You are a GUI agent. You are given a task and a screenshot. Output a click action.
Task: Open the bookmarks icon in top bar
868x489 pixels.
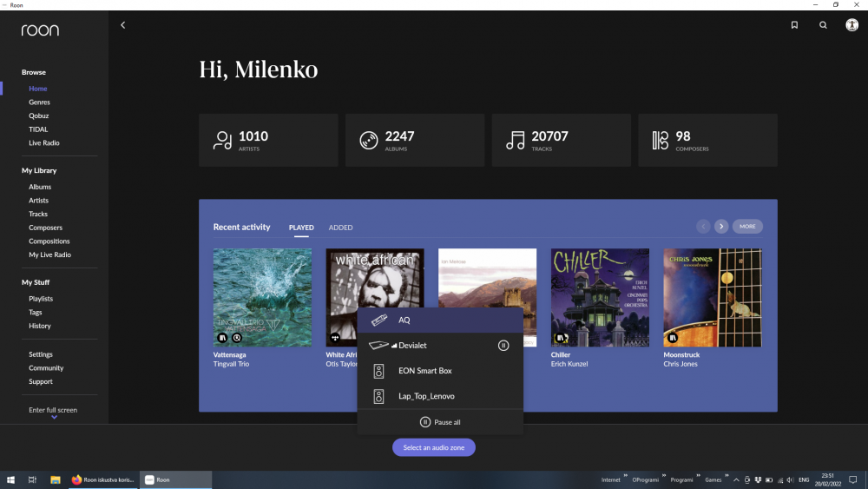[794, 25]
